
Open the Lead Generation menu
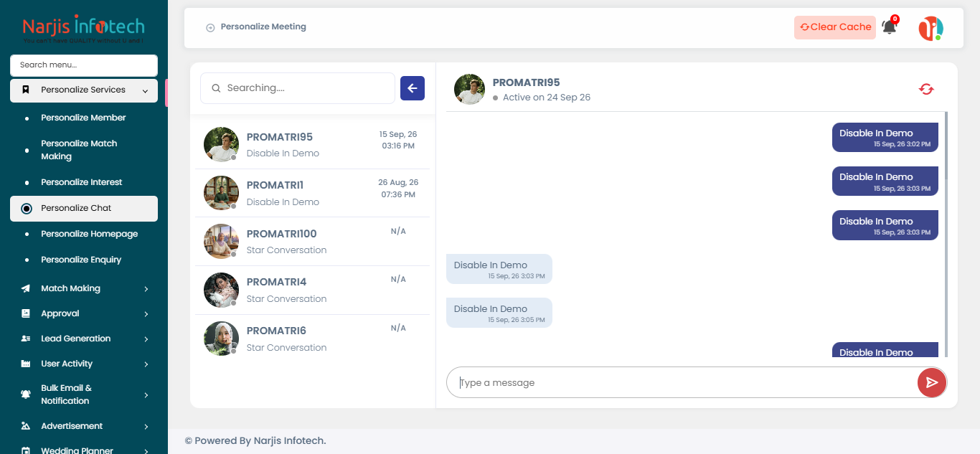pyautogui.click(x=84, y=339)
